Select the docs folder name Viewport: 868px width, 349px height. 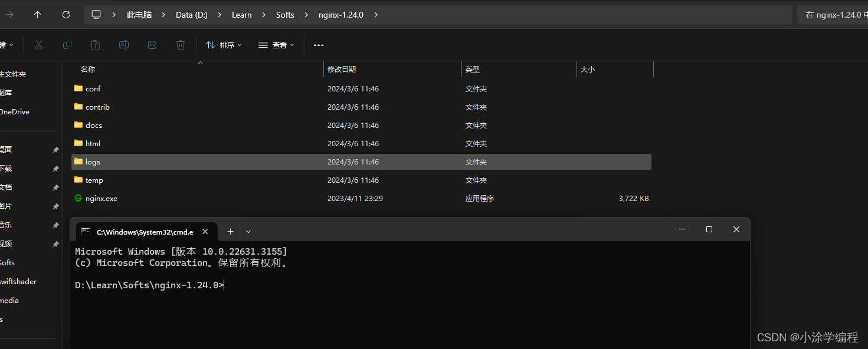tap(94, 125)
